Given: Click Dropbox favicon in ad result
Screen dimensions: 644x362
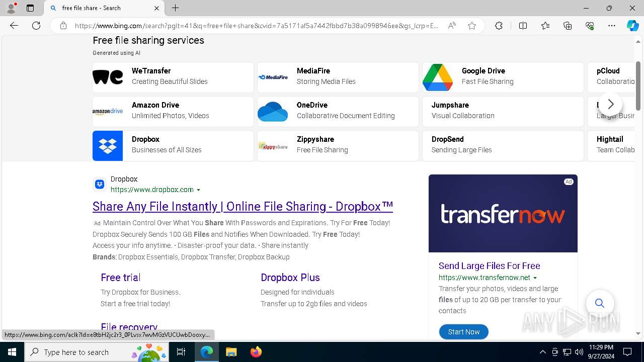Looking at the screenshot, I should (x=100, y=185).
